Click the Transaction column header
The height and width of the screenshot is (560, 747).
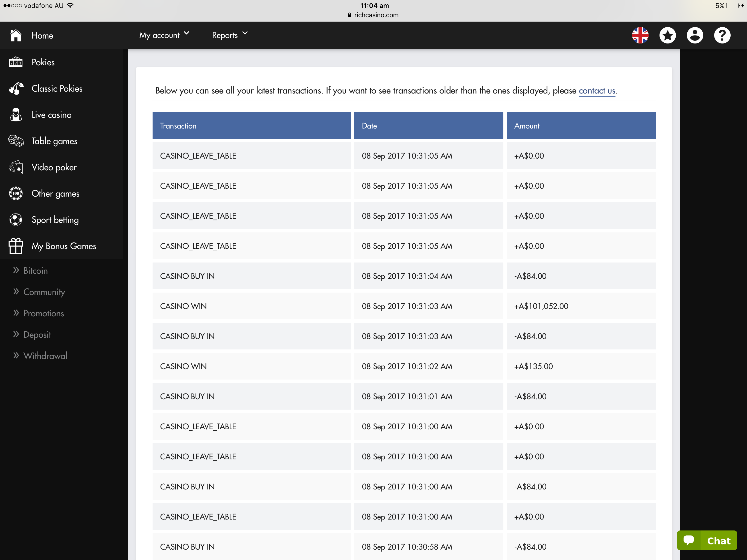pyautogui.click(x=252, y=126)
